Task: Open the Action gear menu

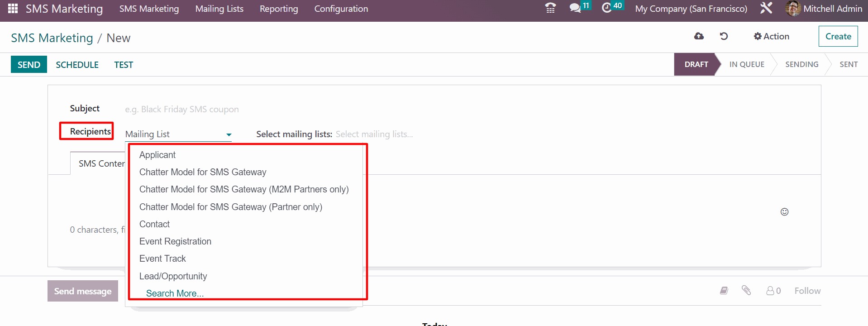Action: pos(771,36)
